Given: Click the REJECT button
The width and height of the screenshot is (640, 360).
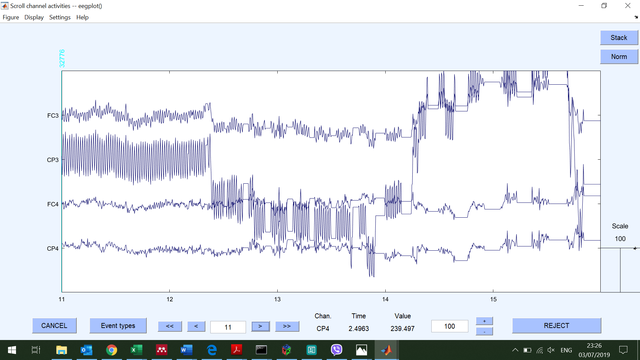Looking at the screenshot, I should click(556, 326).
